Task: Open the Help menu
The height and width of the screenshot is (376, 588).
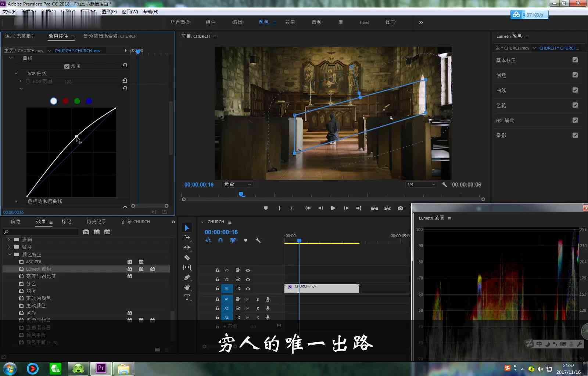Action: coord(151,12)
